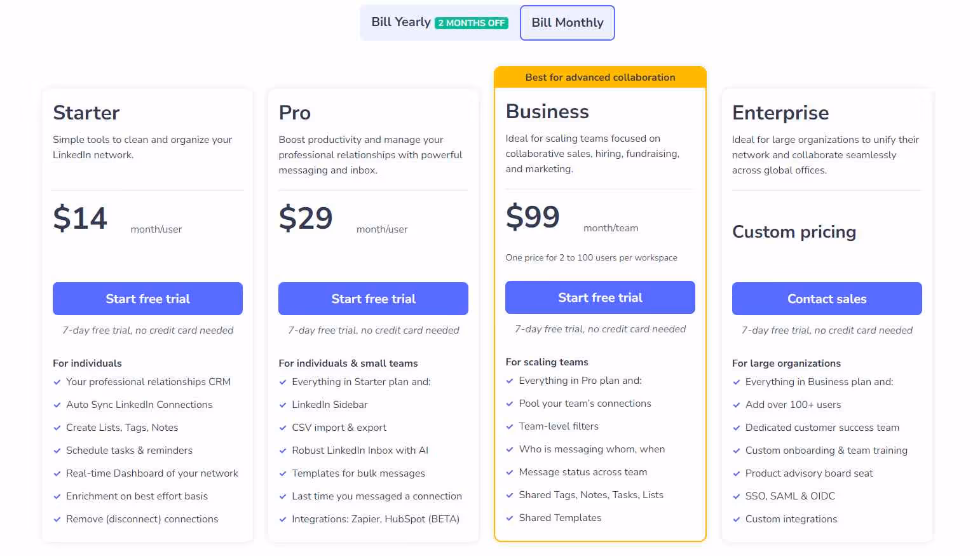Start free trial for the Pro plan
980x556 pixels.
373,299
